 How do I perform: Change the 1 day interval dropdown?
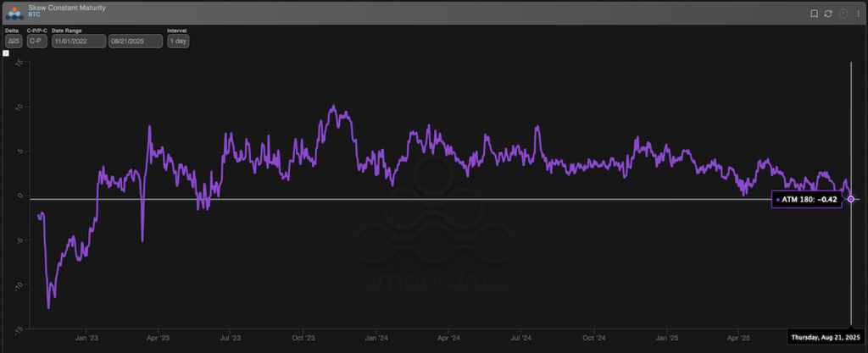178,41
